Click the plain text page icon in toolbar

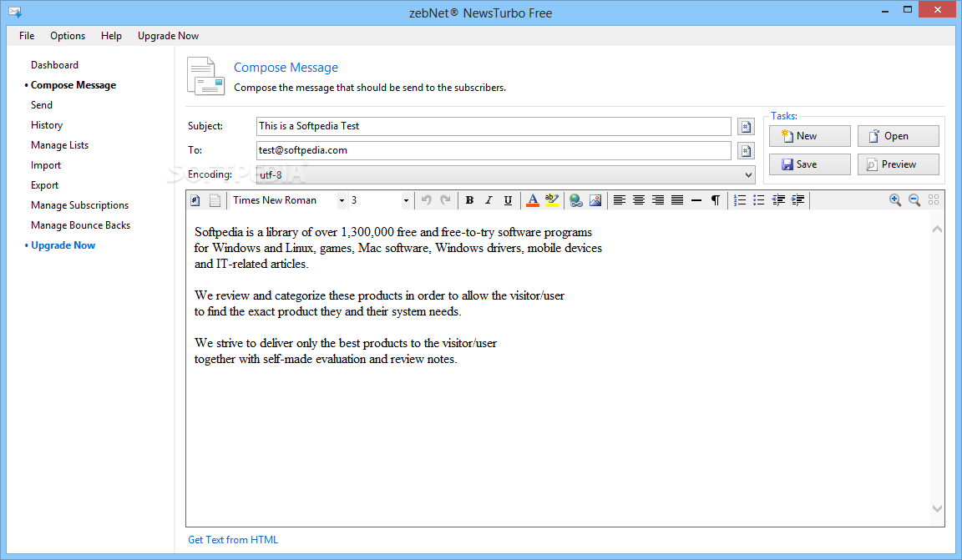click(x=215, y=200)
